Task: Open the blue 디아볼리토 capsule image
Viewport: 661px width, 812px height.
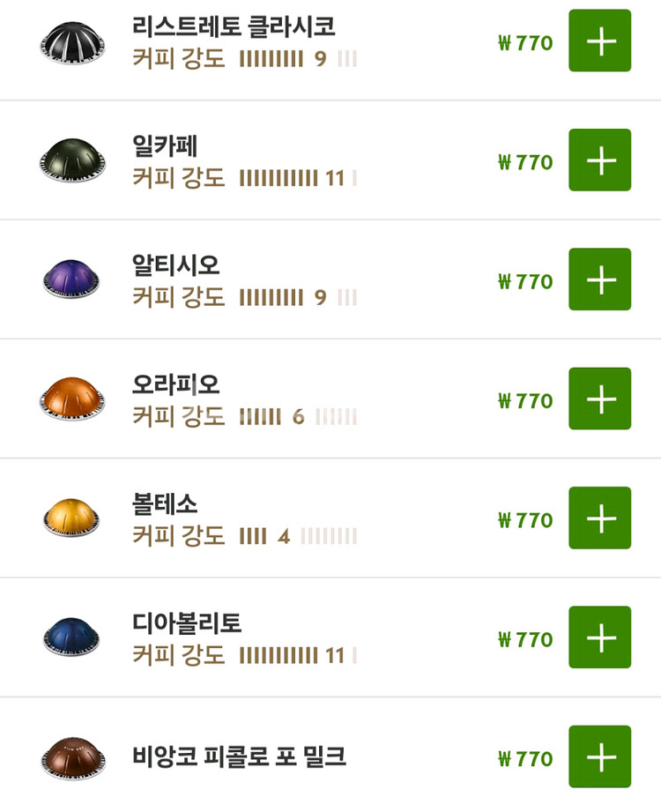Action: (71, 637)
